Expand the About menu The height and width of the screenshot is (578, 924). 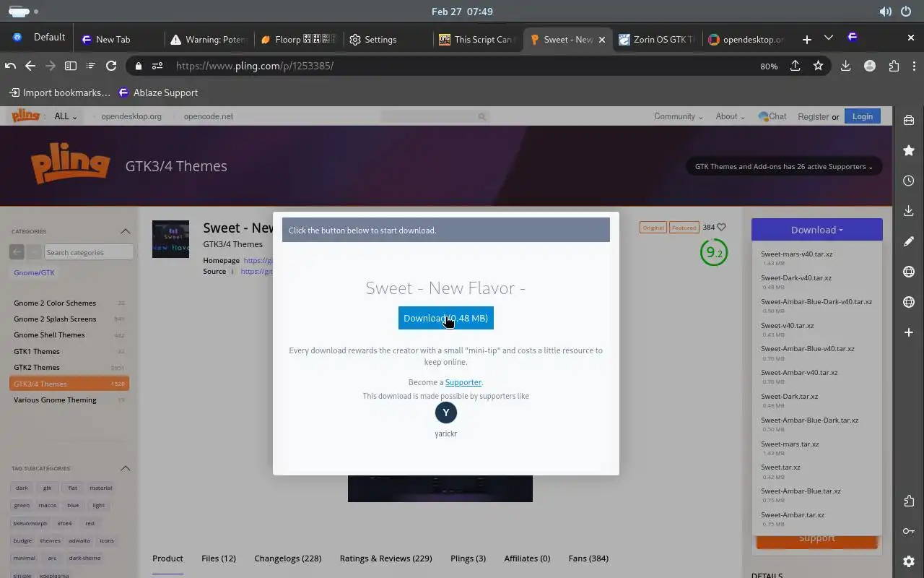pos(730,116)
